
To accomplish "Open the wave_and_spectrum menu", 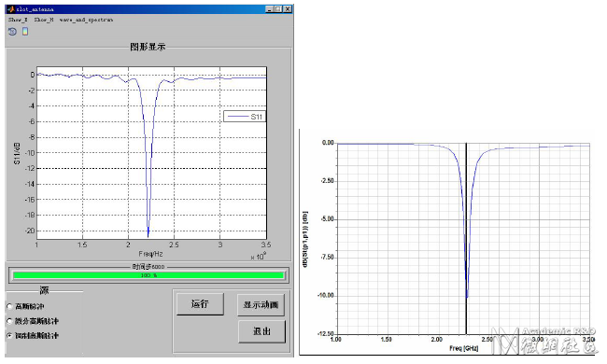I will tap(86, 20).
